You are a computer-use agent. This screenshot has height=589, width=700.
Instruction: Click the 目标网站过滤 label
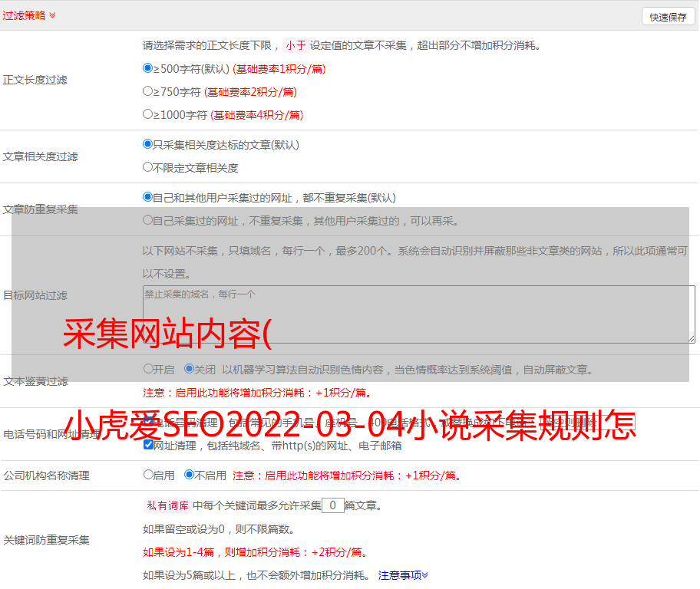click(35, 295)
